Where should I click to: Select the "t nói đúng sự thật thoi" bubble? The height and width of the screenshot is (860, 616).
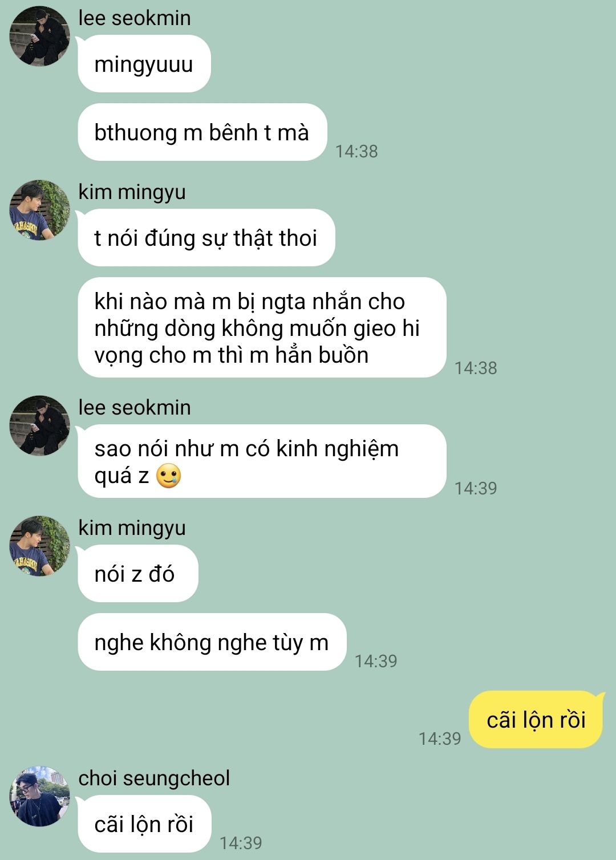[x=206, y=238]
